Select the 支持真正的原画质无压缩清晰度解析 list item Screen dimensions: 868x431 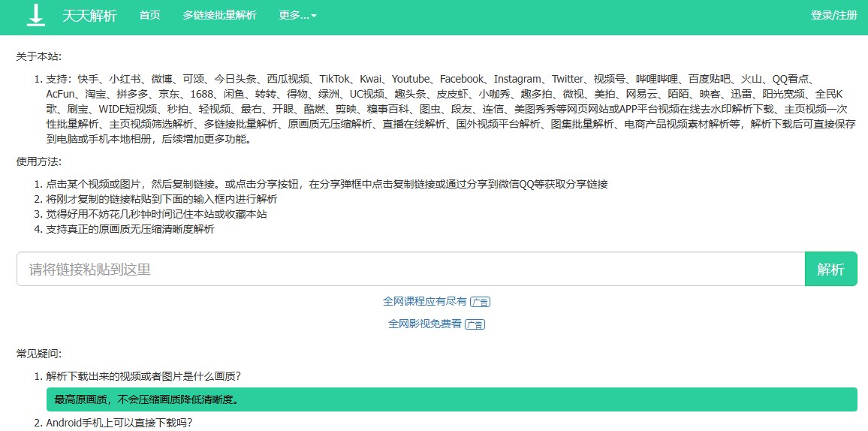tap(130, 229)
